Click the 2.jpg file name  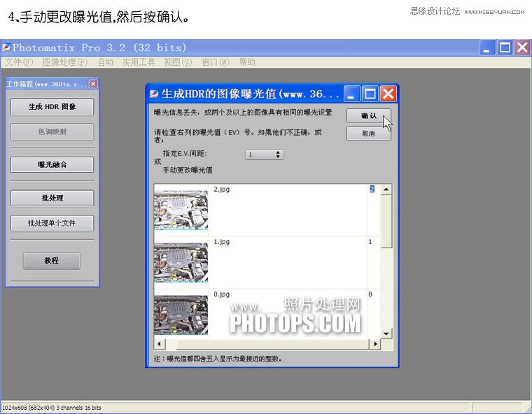tap(222, 190)
